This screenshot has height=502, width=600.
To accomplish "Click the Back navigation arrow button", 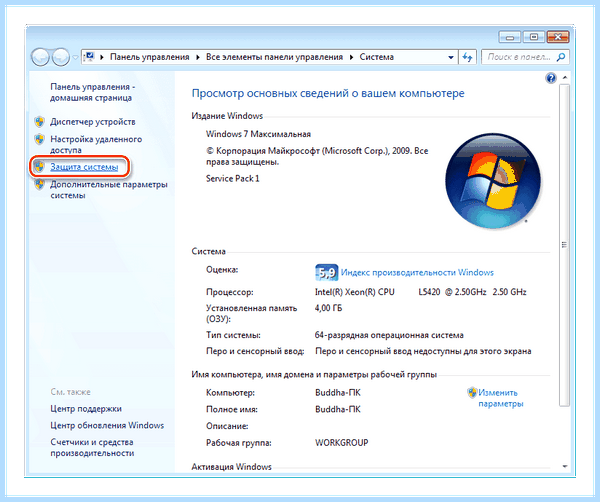I will click(40, 57).
